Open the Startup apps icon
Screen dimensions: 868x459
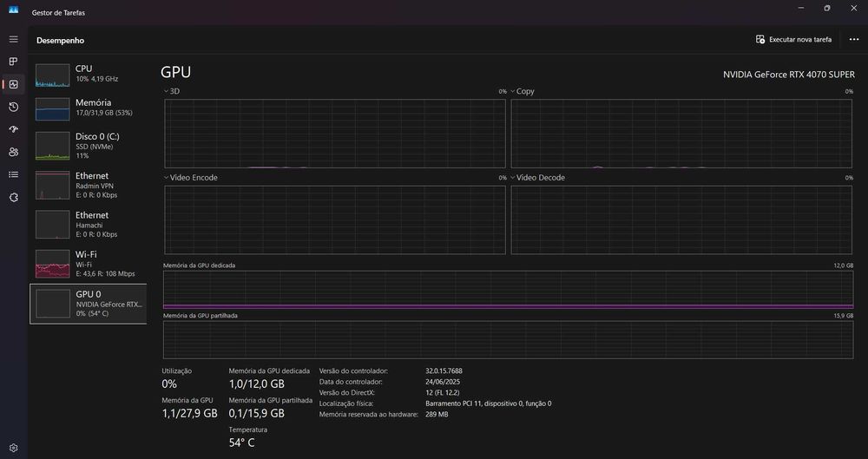tap(14, 129)
